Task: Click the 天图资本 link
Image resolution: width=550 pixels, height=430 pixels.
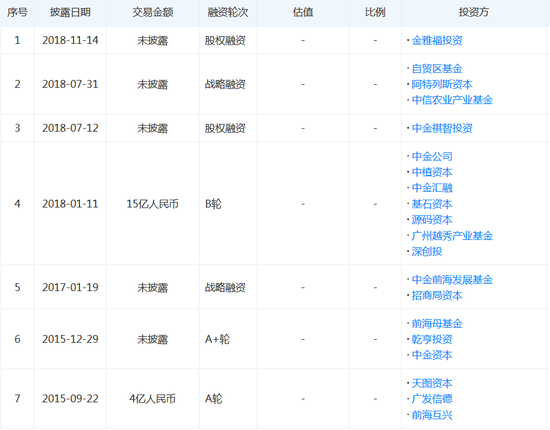Action: click(432, 383)
